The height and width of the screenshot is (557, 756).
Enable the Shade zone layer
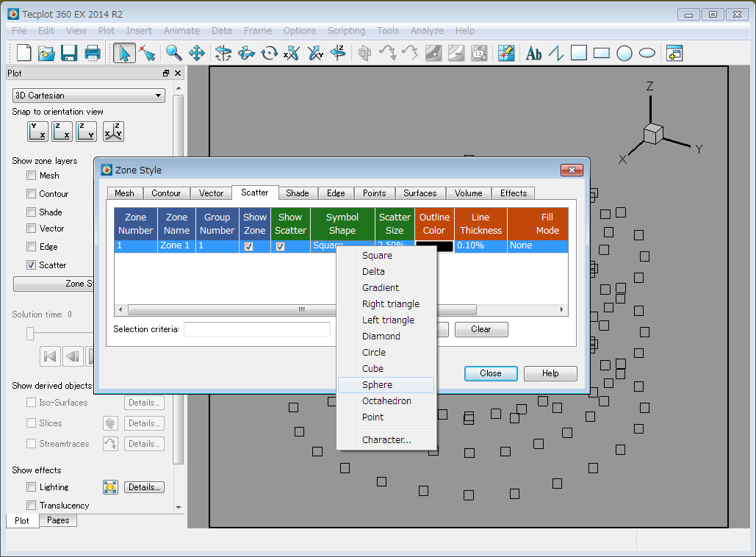click(32, 212)
